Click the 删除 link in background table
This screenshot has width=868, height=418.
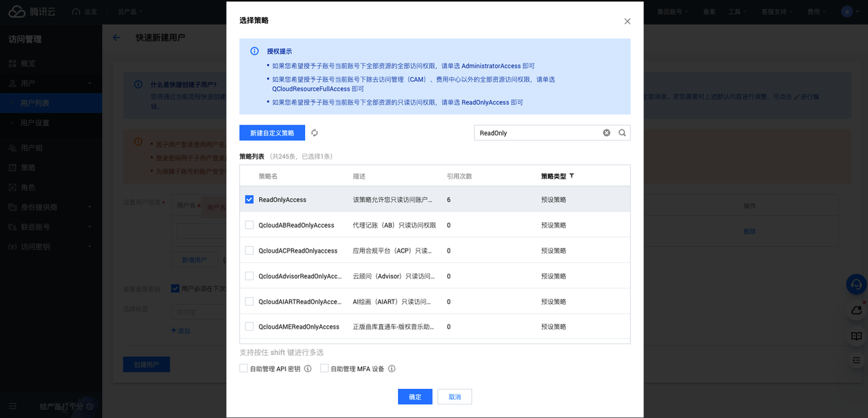pos(749,232)
